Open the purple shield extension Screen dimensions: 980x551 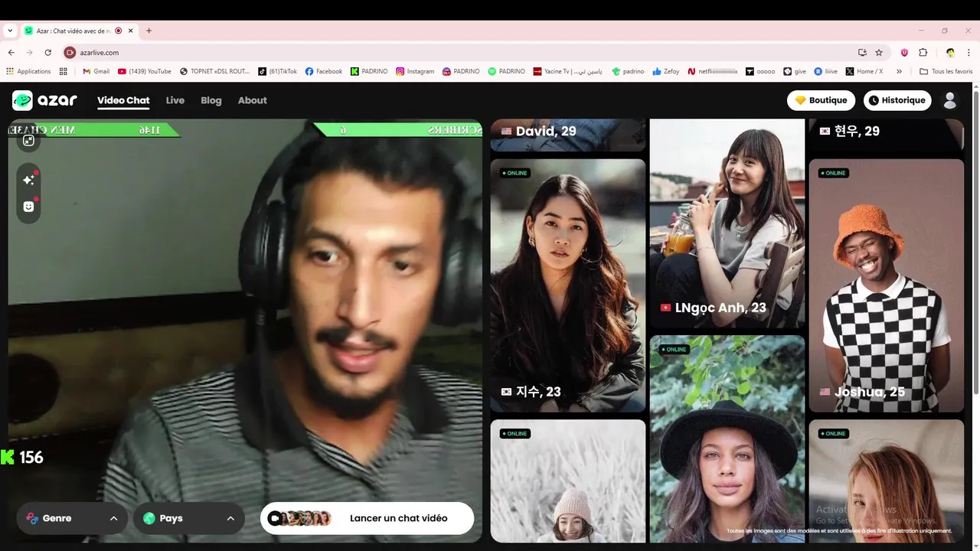click(x=904, y=53)
